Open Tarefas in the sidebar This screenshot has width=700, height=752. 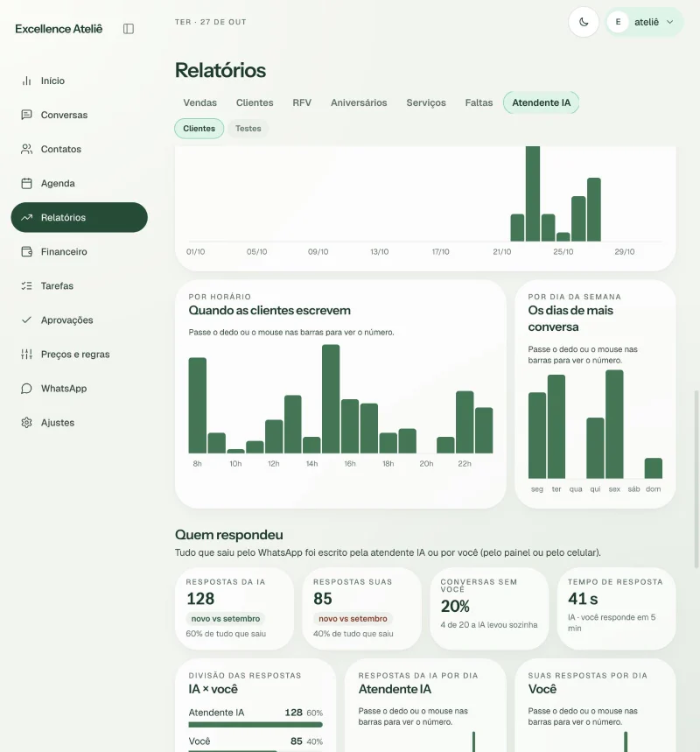point(79,286)
